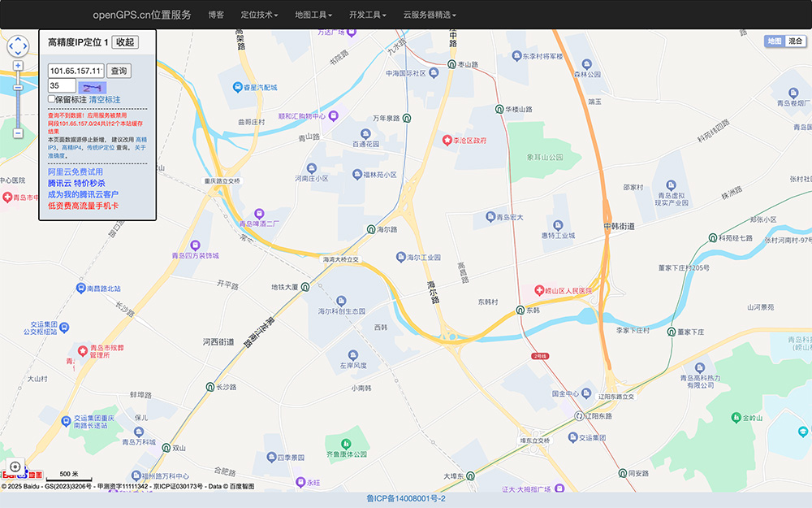Click the geolocation target icon at bottom left
Viewport: 812px width, 508px height.
[x=15, y=467]
